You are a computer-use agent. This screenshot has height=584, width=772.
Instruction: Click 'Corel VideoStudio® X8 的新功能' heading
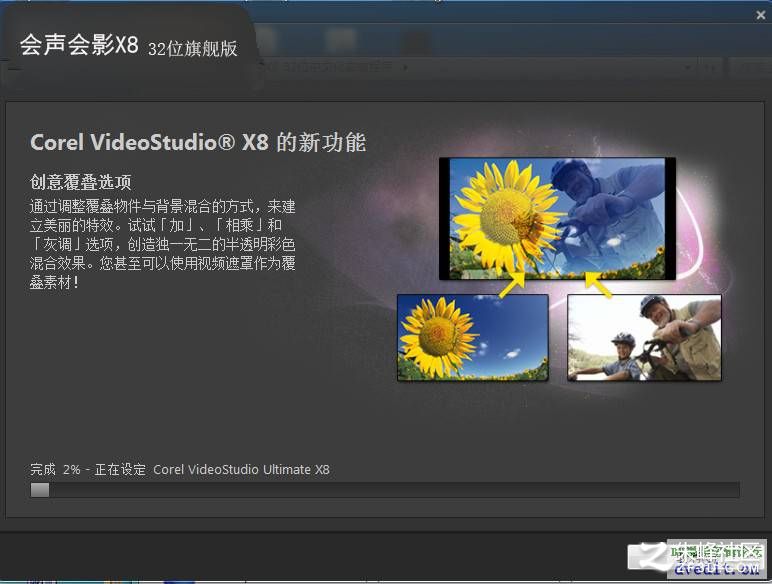coord(198,142)
